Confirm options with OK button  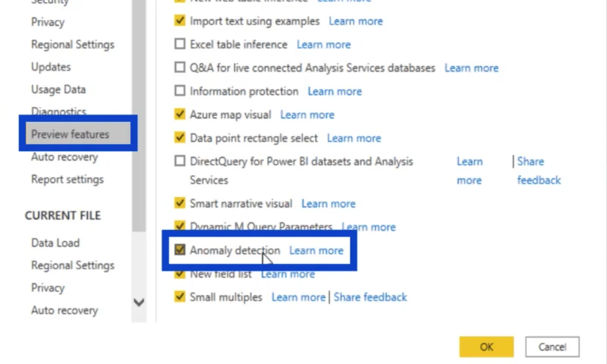coord(486,347)
